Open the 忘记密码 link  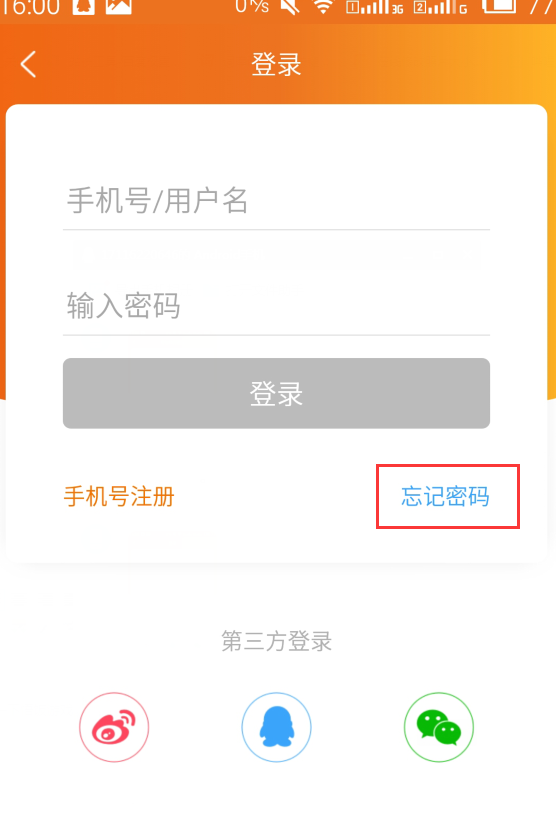[x=445, y=496]
